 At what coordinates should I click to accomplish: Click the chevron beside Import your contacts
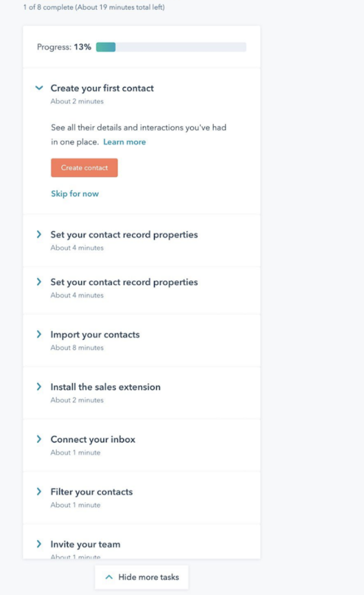pos(39,334)
